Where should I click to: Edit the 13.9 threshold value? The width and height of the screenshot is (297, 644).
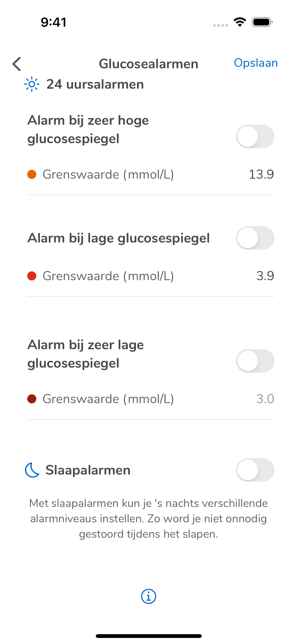[x=261, y=174]
